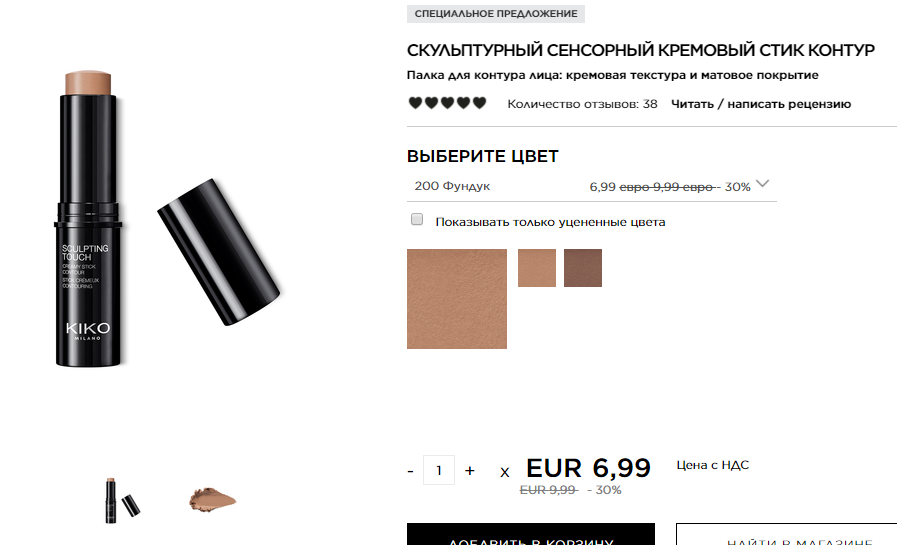Select the large selected color swatch
897x545 pixels.
click(457, 299)
